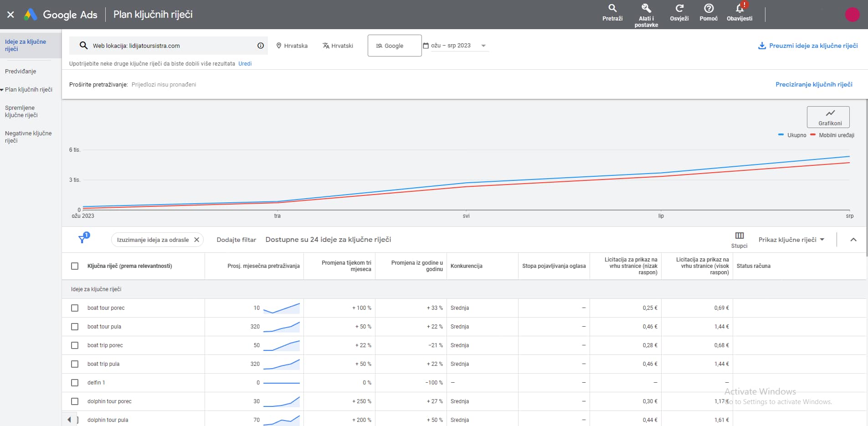
Task: Sort by Promjena tijekom tri mjeseca
Action: pyautogui.click(x=346, y=266)
